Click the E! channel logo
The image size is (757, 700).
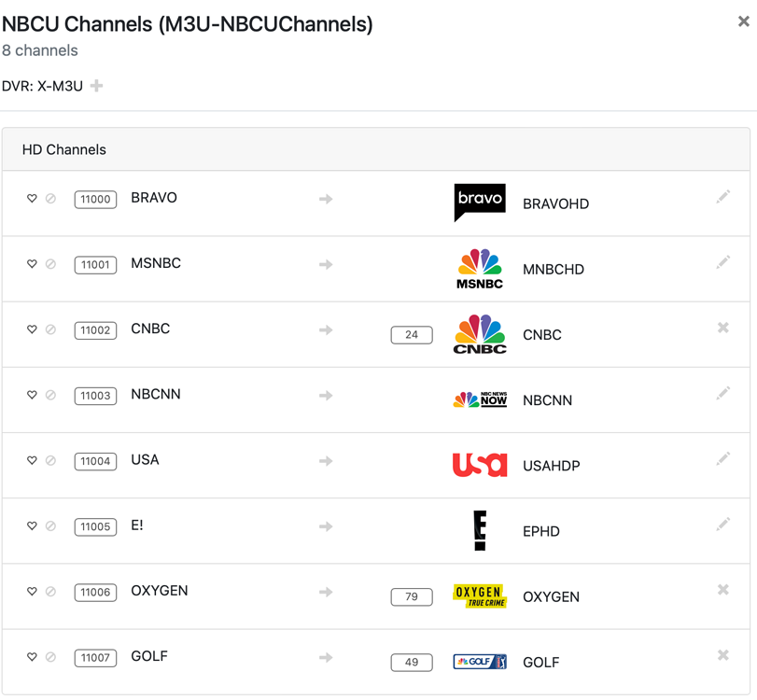479,530
